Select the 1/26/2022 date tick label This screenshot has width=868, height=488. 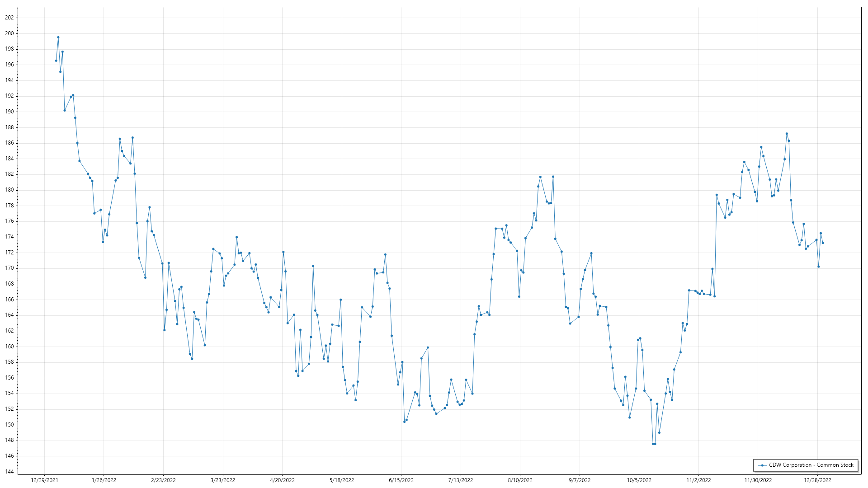tap(104, 480)
